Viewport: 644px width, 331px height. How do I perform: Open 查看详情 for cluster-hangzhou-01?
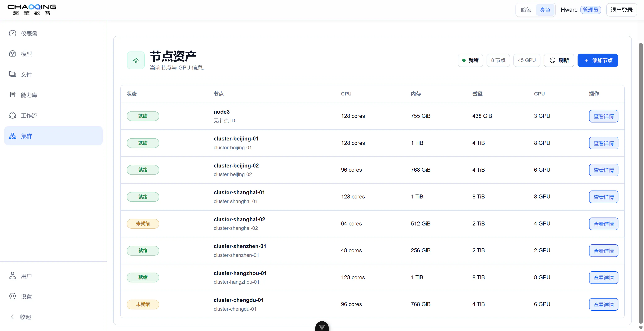[x=604, y=278]
